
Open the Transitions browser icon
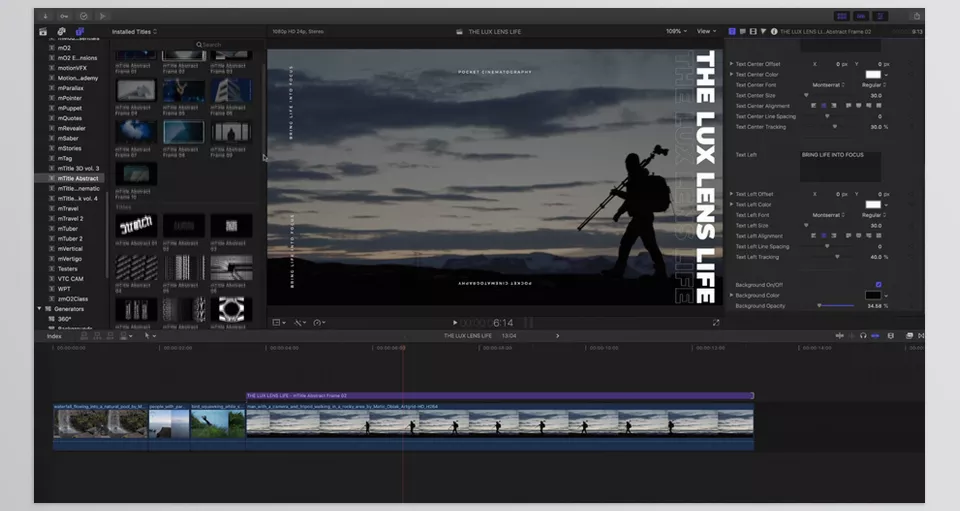921,336
